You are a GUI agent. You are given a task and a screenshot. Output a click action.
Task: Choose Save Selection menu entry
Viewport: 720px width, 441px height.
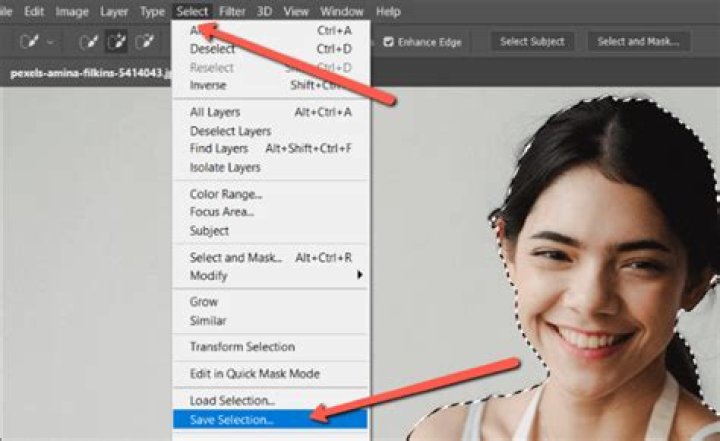[270, 419]
